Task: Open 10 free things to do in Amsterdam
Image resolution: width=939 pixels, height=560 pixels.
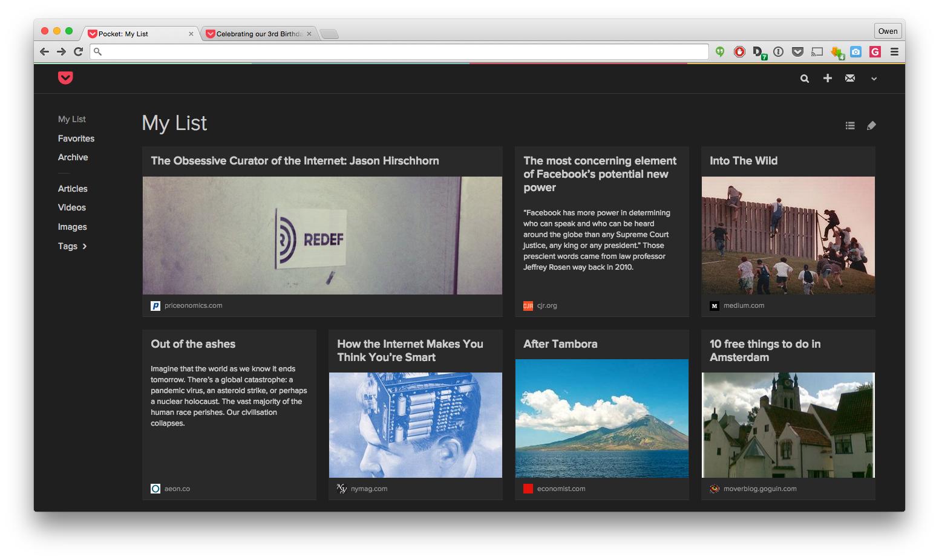Action: pos(765,351)
